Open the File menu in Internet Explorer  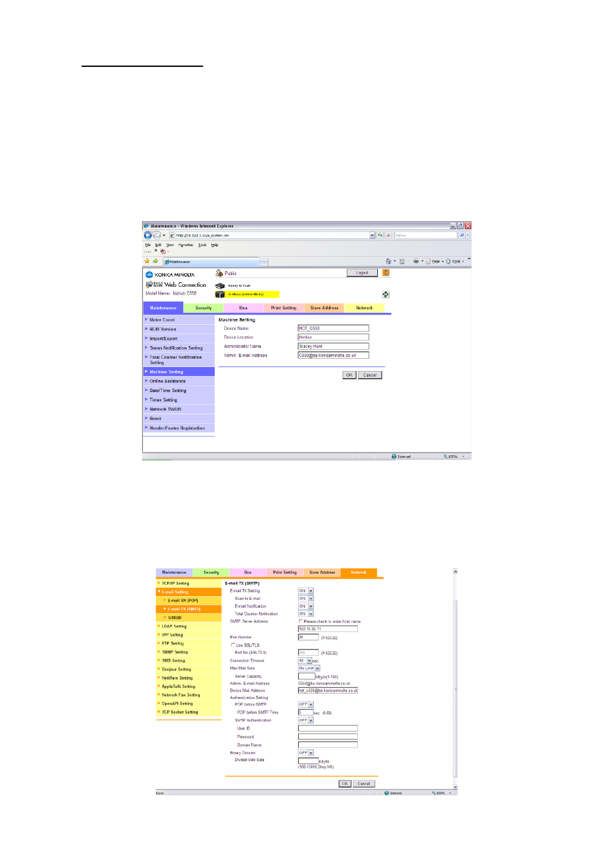(148, 245)
